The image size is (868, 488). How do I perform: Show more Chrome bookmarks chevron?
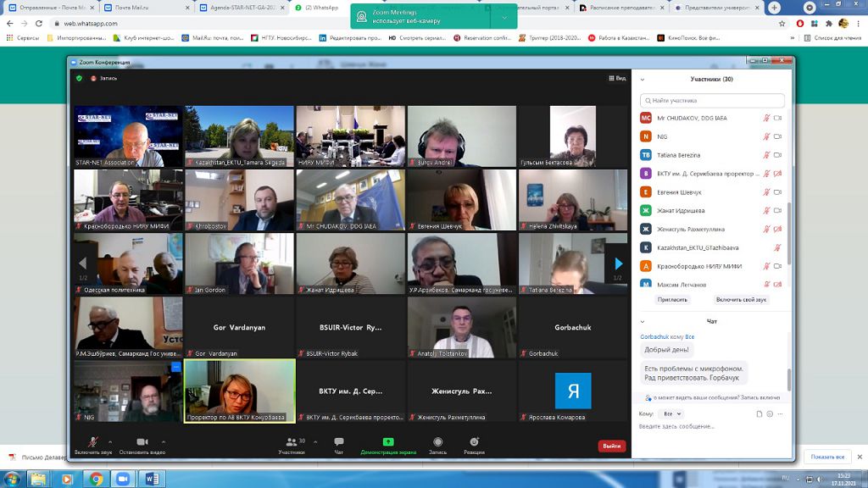pyautogui.click(x=793, y=38)
